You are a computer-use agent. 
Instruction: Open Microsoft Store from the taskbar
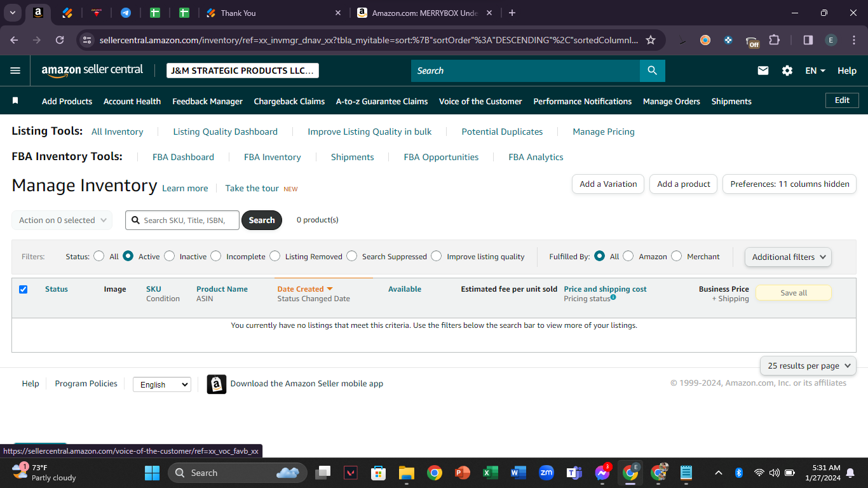[x=379, y=473]
